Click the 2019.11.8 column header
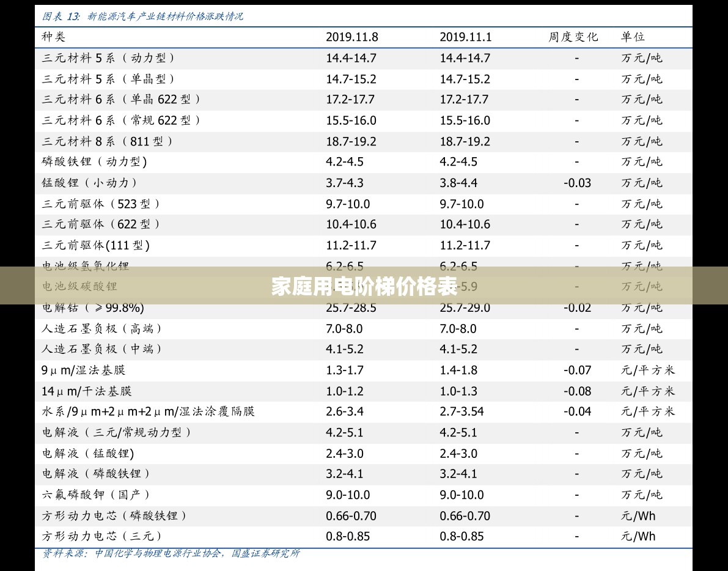The width and height of the screenshot is (728, 571). pos(352,37)
